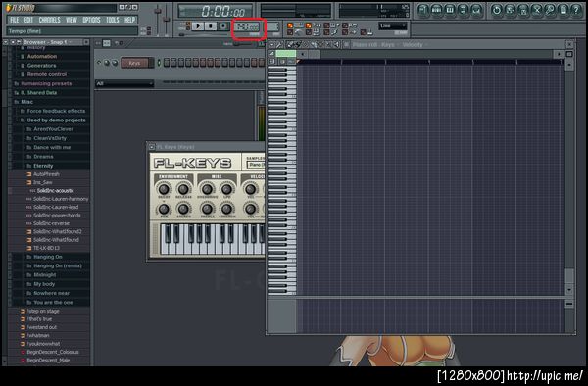Click the Keys channel volume knob

click(x=115, y=63)
